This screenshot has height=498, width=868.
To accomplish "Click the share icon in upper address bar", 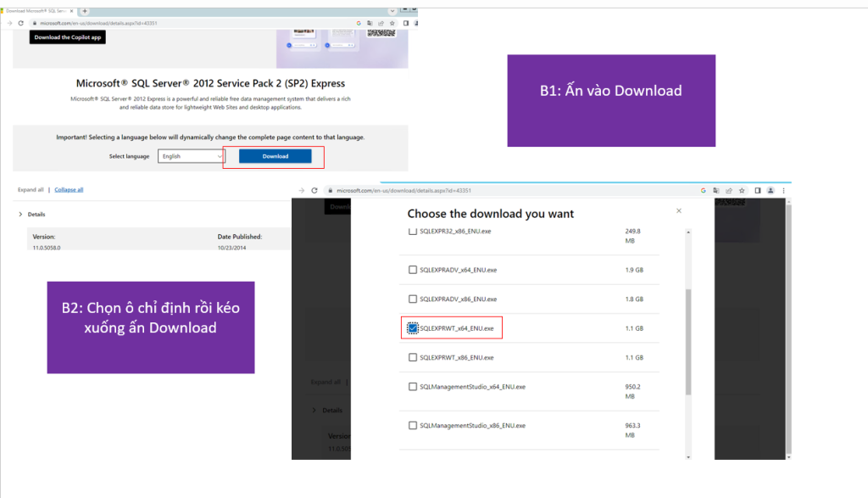I will pos(381,23).
